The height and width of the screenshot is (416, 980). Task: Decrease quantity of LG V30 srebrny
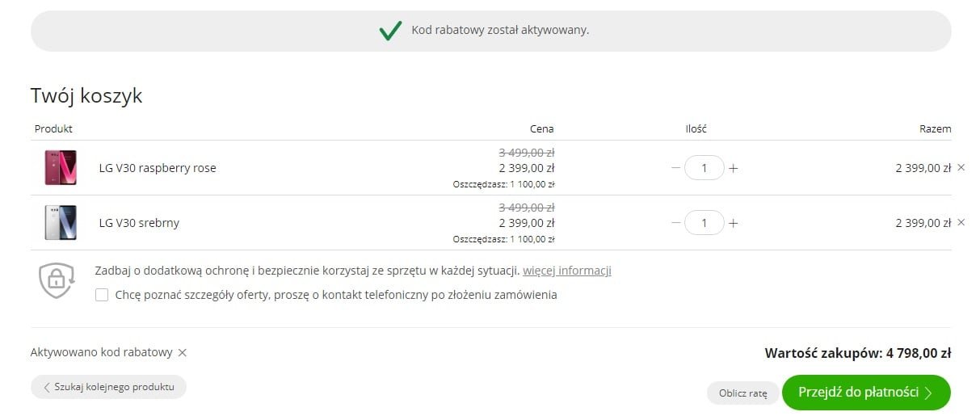[675, 223]
